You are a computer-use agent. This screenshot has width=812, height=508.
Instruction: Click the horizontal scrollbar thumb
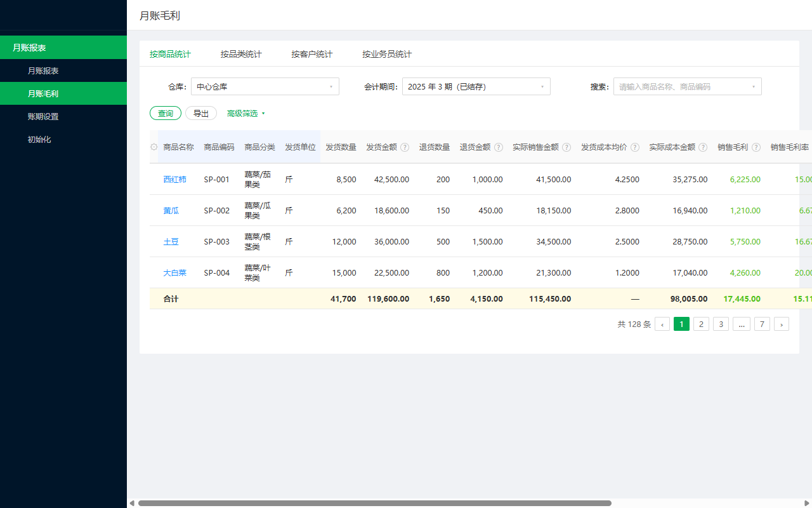coord(374,503)
